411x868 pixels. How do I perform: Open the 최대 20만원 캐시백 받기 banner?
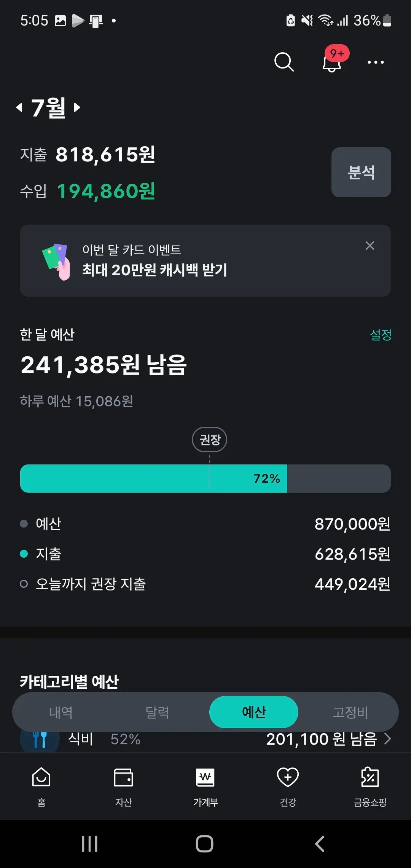click(155, 270)
